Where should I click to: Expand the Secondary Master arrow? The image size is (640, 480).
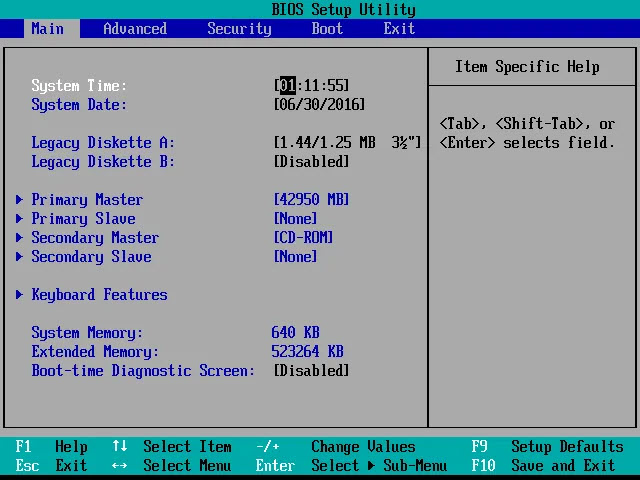(x=19, y=237)
